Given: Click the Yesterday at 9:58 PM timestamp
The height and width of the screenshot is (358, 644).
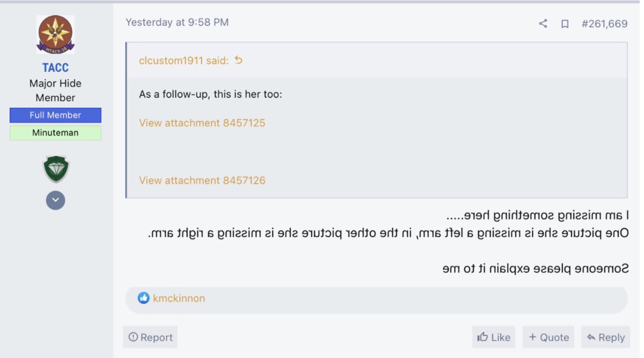Looking at the screenshot, I should [x=177, y=22].
